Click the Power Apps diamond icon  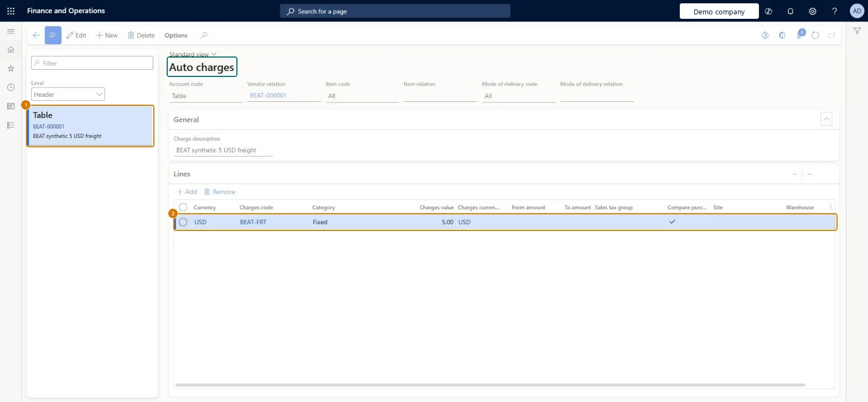[765, 35]
